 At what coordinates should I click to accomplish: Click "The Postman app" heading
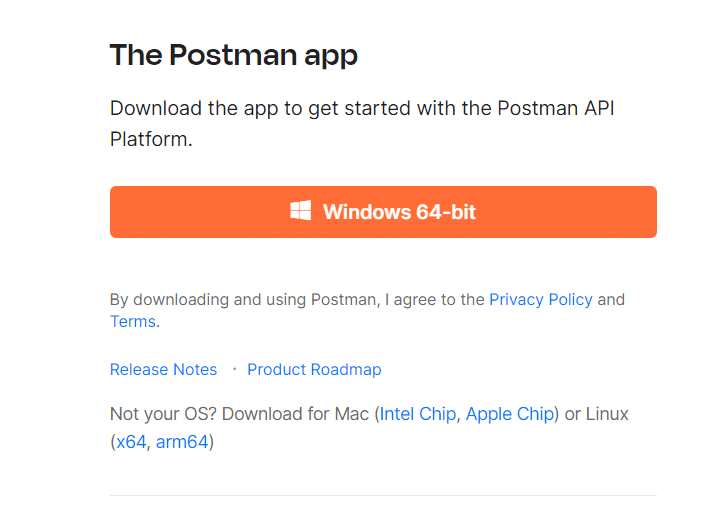click(233, 55)
